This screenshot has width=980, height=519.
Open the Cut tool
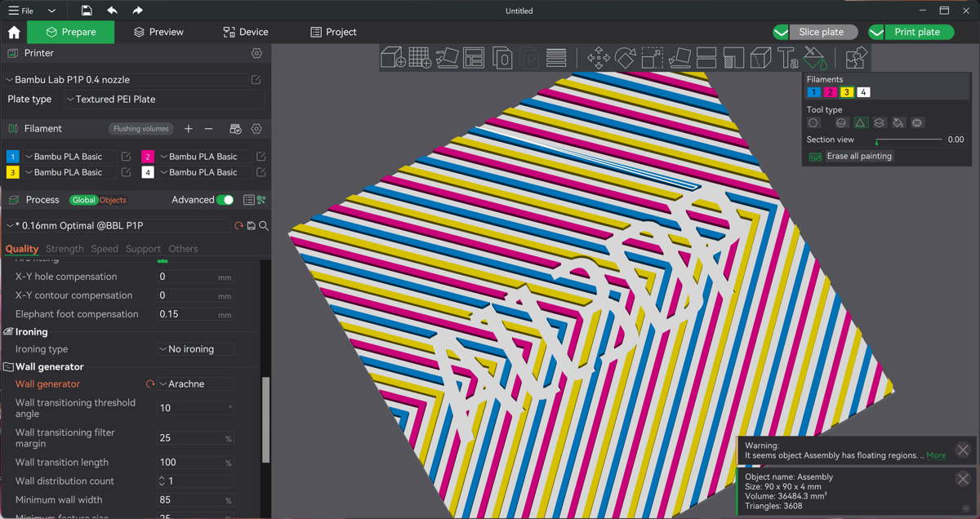click(706, 58)
